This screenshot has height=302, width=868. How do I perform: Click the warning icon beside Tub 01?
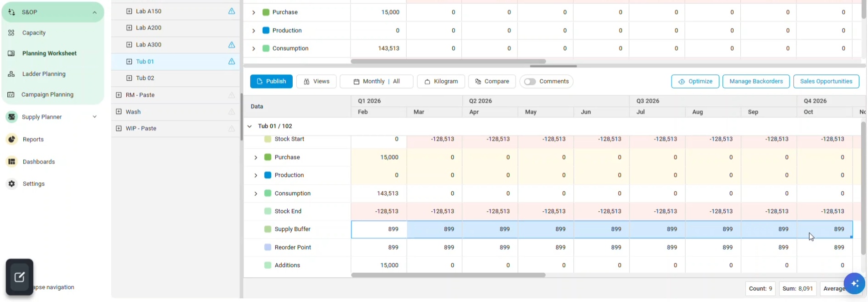click(232, 62)
